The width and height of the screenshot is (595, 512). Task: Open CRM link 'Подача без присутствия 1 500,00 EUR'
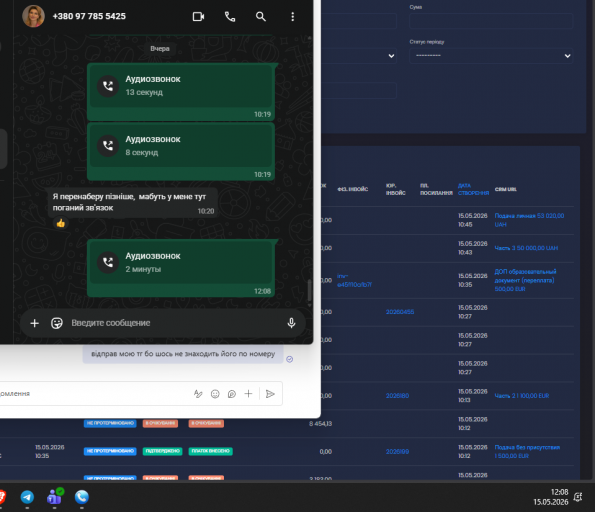tap(527, 452)
